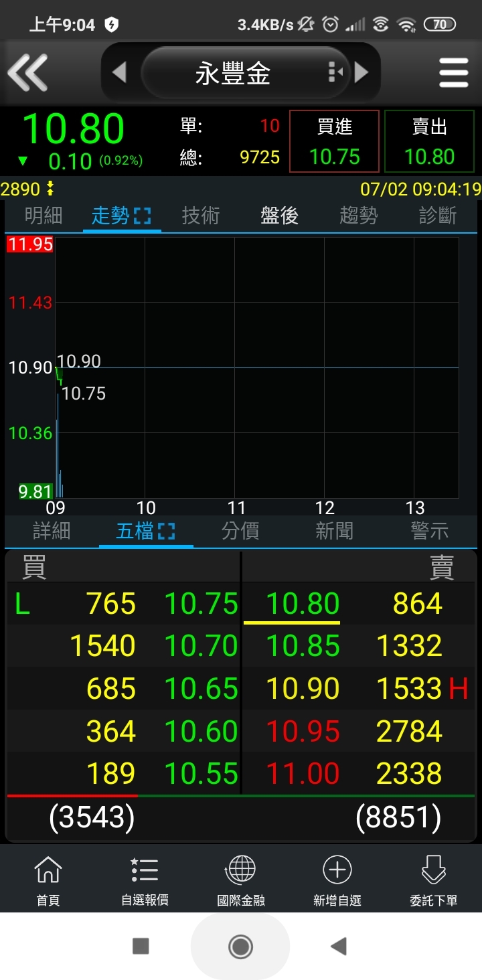Switch to the 警示 tab
This screenshot has width=482, height=980.
click(x=430, y=532)
